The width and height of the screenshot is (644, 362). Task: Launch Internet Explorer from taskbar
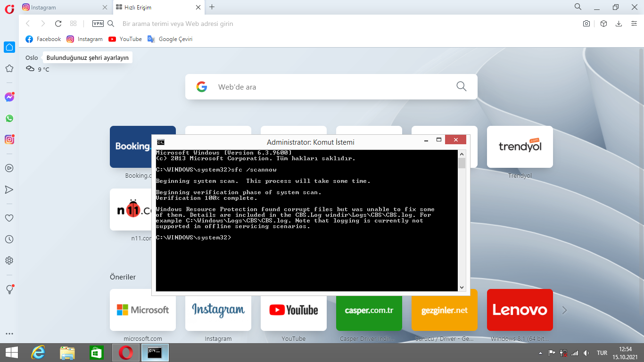(x=38, y=353)
